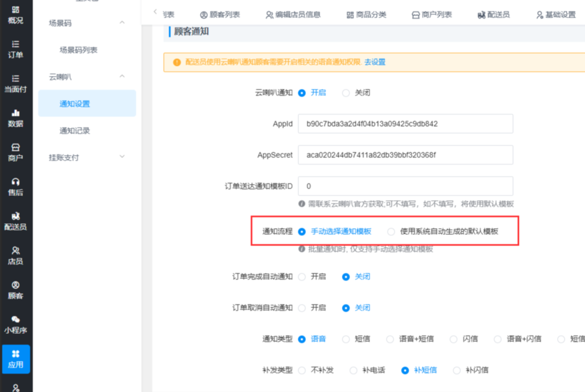The width and height of the screenshot is (585, 392).
Task: Set 订单取消自动通知 to 关闭
Action: click(346, 308)
